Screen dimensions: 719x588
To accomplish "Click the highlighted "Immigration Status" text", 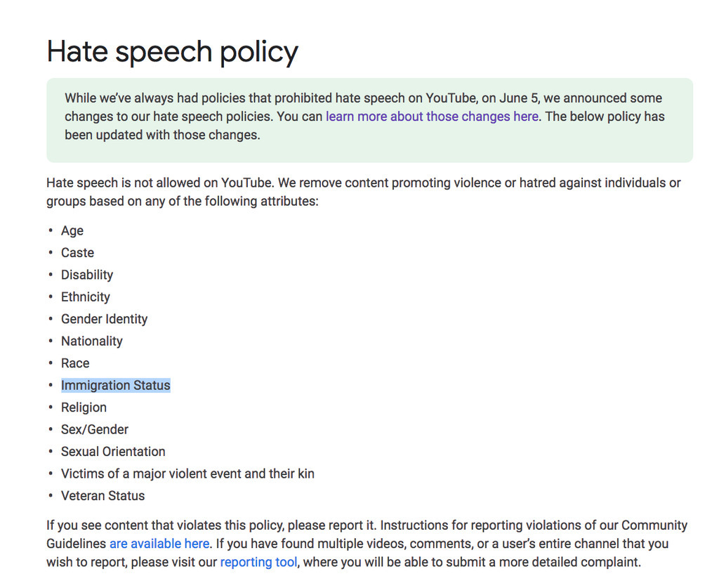I will click(x=116, y=386).
